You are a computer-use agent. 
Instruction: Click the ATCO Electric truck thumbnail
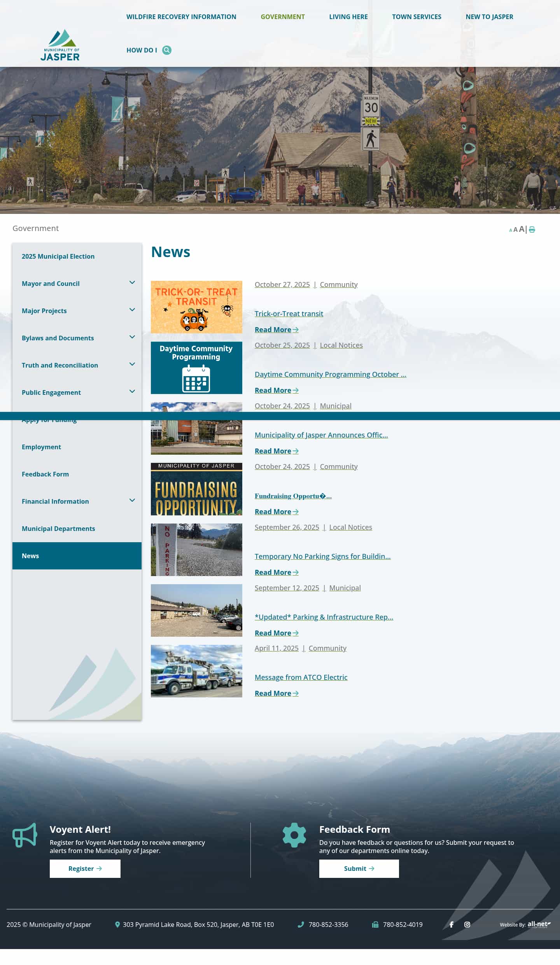[x=196, y=671]
